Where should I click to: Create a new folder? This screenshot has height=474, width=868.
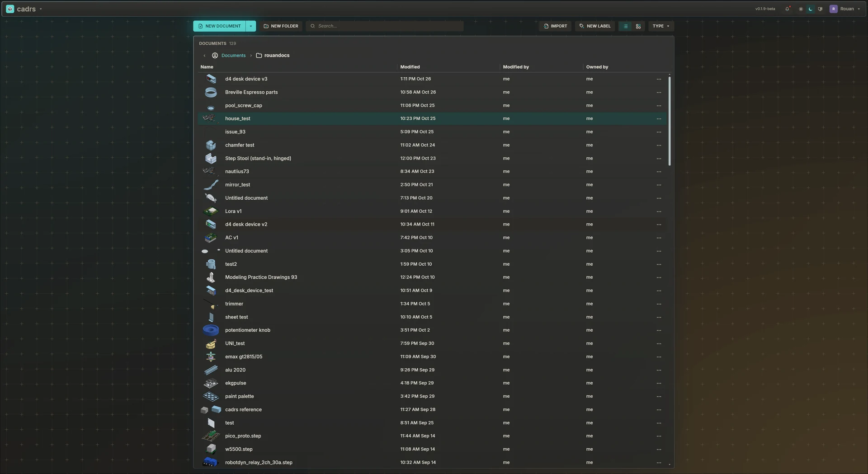pos(281,26)
